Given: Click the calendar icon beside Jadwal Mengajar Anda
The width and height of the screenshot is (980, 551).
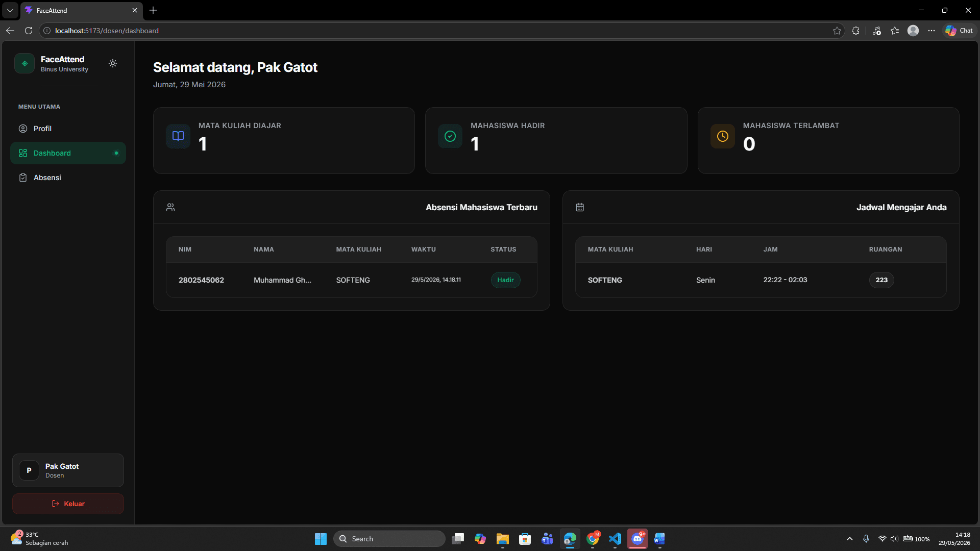Looking at the screenshot, I should coord(580,207).
